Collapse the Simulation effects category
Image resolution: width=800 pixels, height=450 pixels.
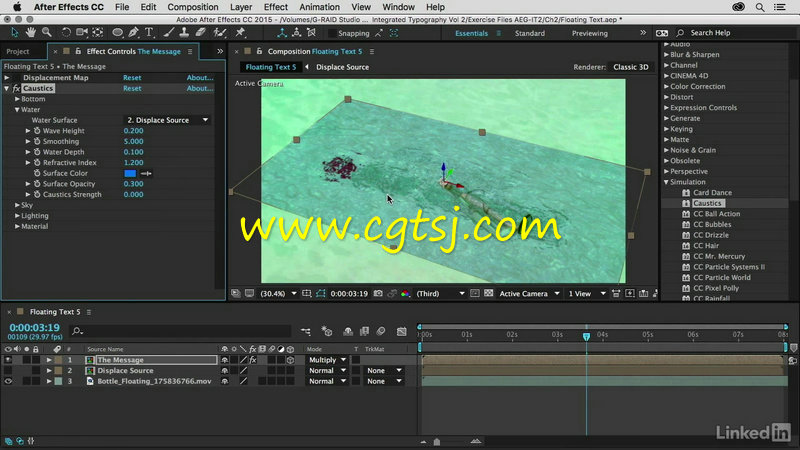(x=666, y=182)
